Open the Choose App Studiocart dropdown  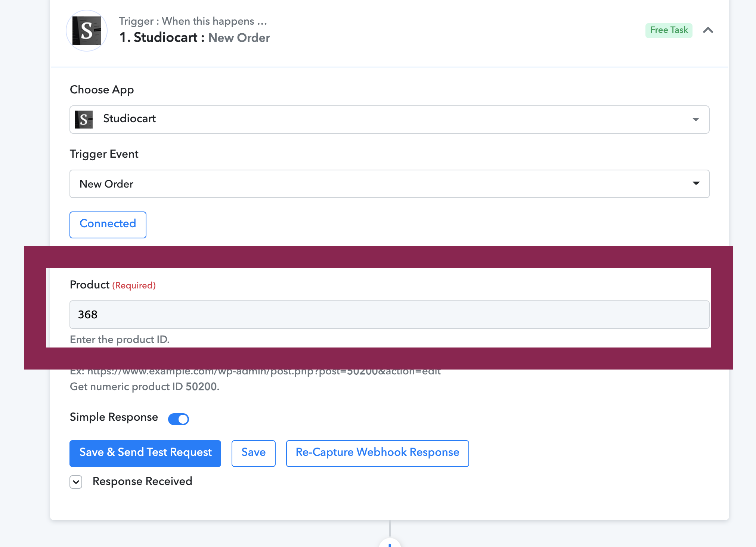tap(389, 120)
